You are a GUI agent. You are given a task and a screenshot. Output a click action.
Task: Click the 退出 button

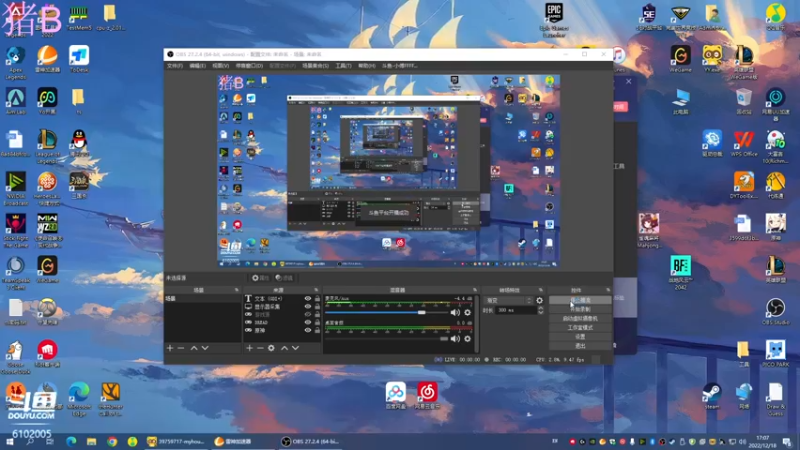click(x=580, y=346)
